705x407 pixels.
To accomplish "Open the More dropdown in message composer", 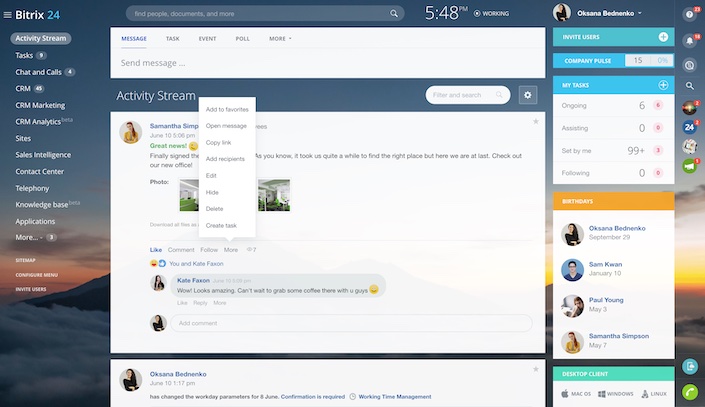I will click(x=280, y=38).
